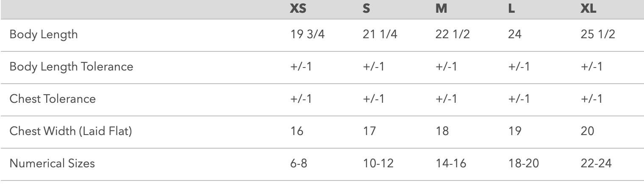The image size is (644, 186).
Task: Click the 6-8 numerical size cell
Action: click(298, 163)
